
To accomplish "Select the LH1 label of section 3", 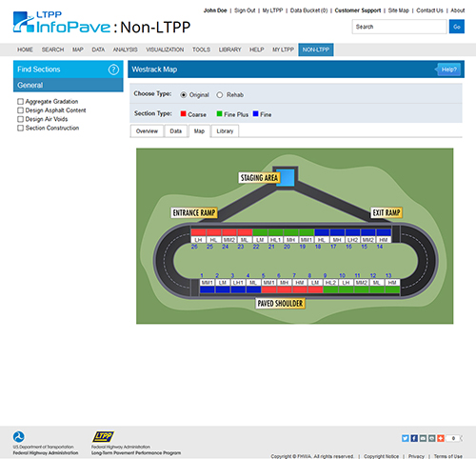I will 238,283.
